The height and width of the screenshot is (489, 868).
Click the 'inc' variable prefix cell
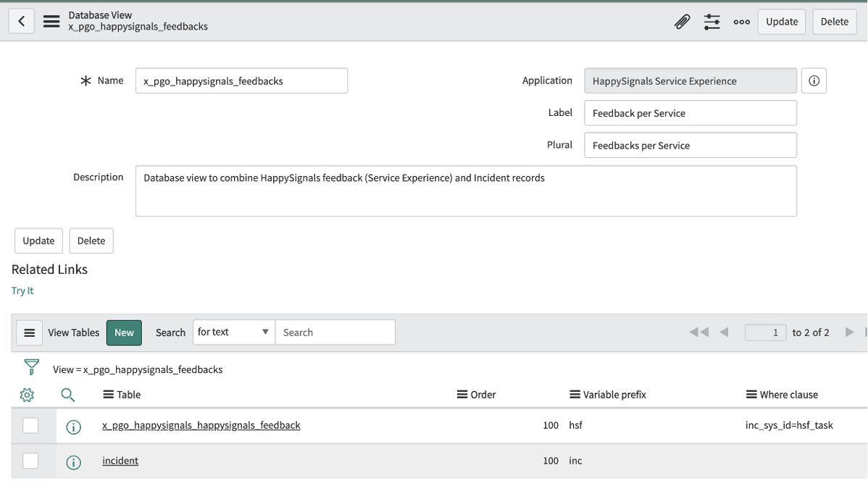(576, 461)
